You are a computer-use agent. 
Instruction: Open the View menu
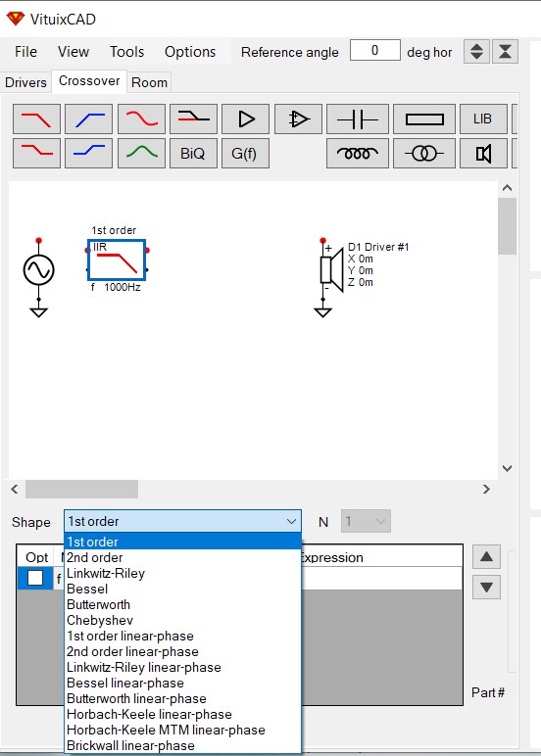(x=74, y=52)
